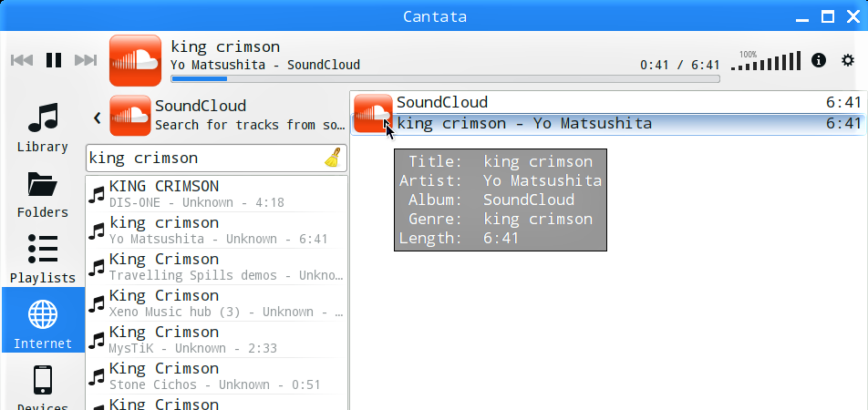Select king crimson by Yo Matsushita result

(216, 231)
